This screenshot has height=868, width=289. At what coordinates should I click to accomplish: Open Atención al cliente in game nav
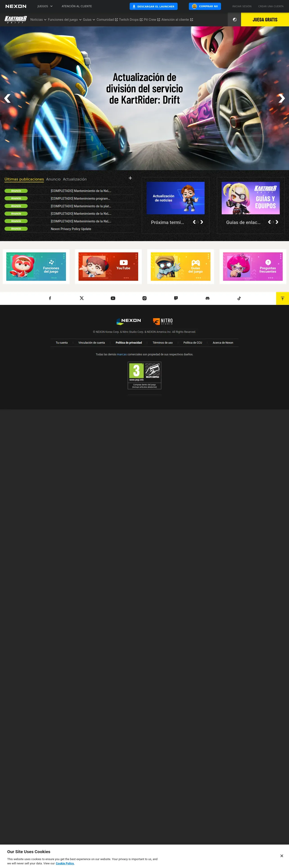point(177,20)
